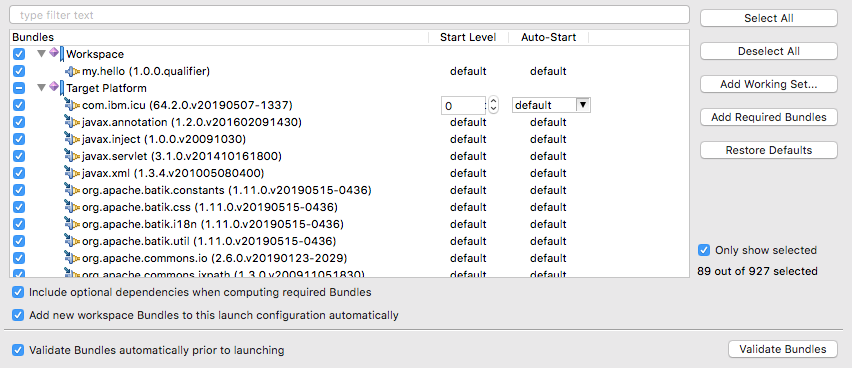Screen dimensions: 852x368
Task: Click the Start Level column header
Action: tap(468, 38)
